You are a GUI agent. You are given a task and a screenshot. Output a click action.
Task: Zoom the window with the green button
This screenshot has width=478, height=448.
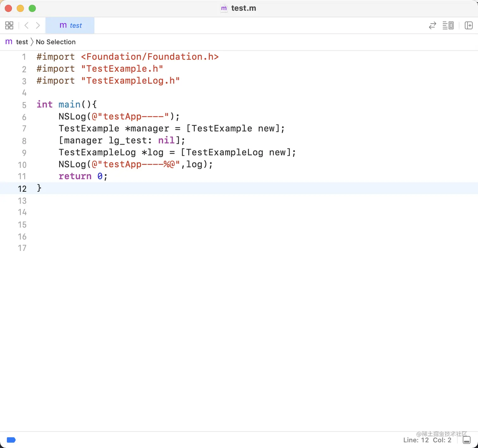32,8
